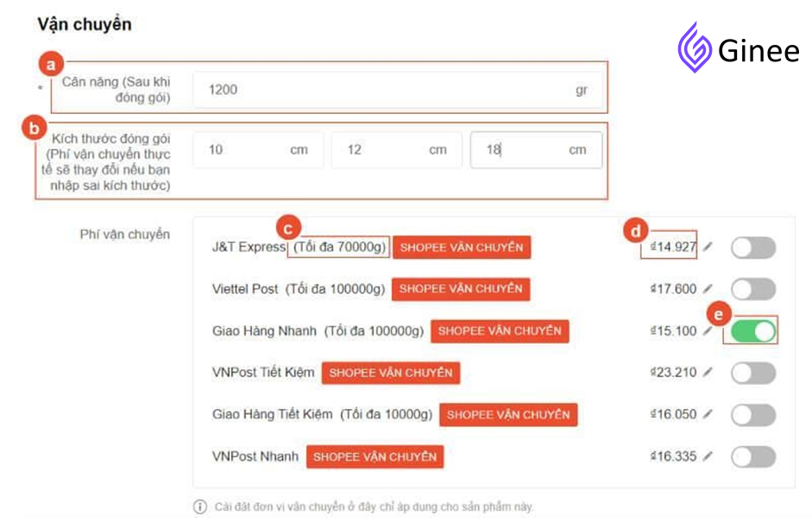
Task: Click the dimension field showing 10 cm
Action: [x=258, y=149]
